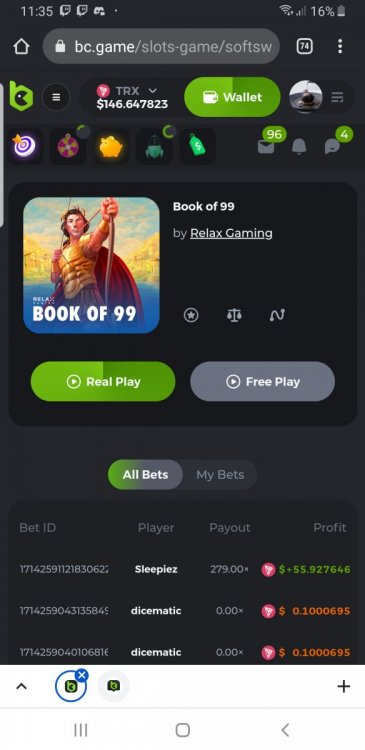This screenshot has height=750, width=365.
Task: Expand the TRX currency dropdown
Action: (133, 97)
